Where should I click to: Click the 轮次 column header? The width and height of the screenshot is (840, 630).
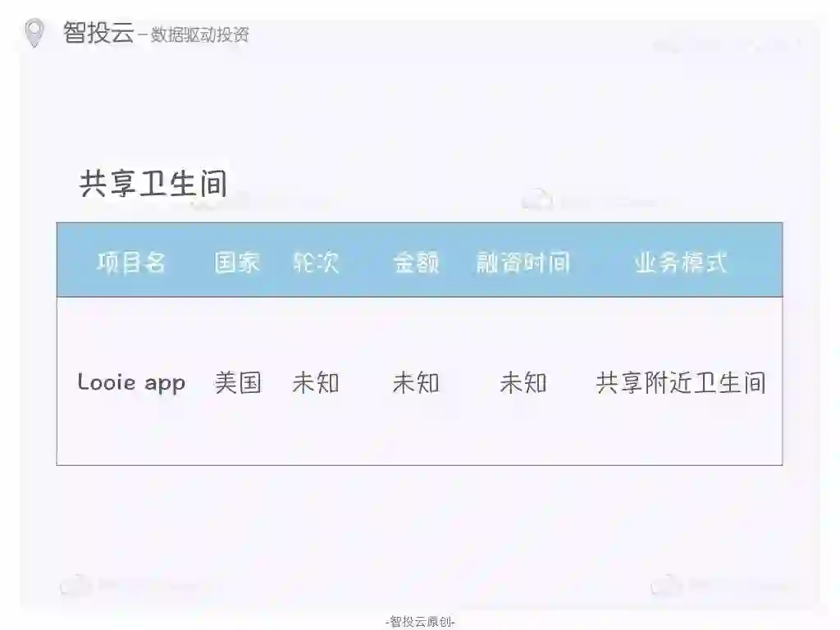tap(316, 262)
